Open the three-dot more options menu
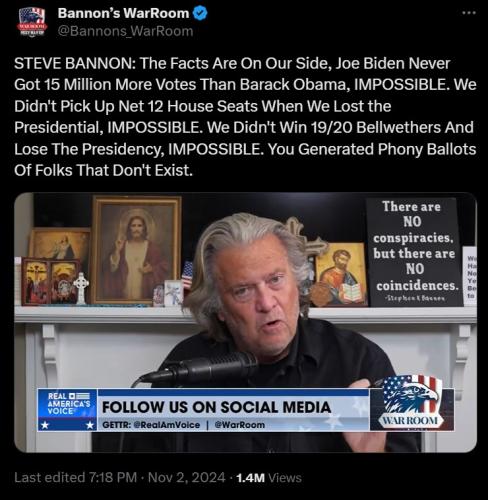The image size is (488, 500). click(469, 13)
